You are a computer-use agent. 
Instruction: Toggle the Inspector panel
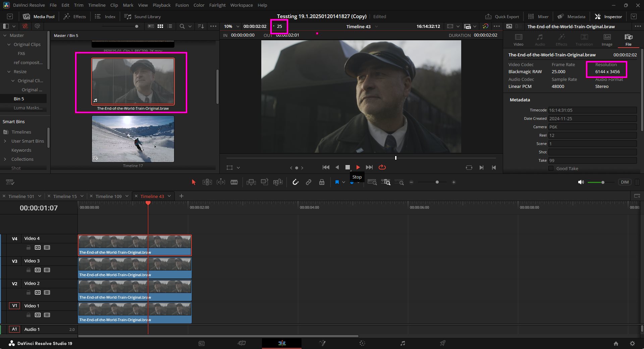(608, 16)
